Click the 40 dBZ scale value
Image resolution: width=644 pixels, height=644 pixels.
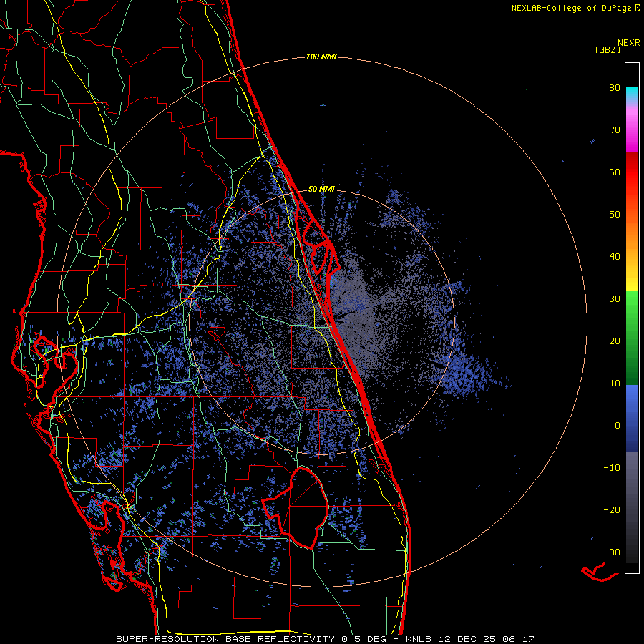pos(615,257)
